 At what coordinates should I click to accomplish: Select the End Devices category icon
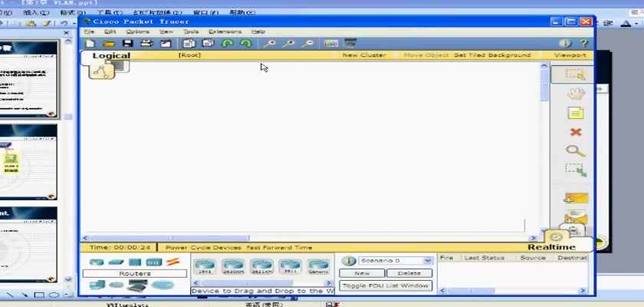tap(97, 285)
